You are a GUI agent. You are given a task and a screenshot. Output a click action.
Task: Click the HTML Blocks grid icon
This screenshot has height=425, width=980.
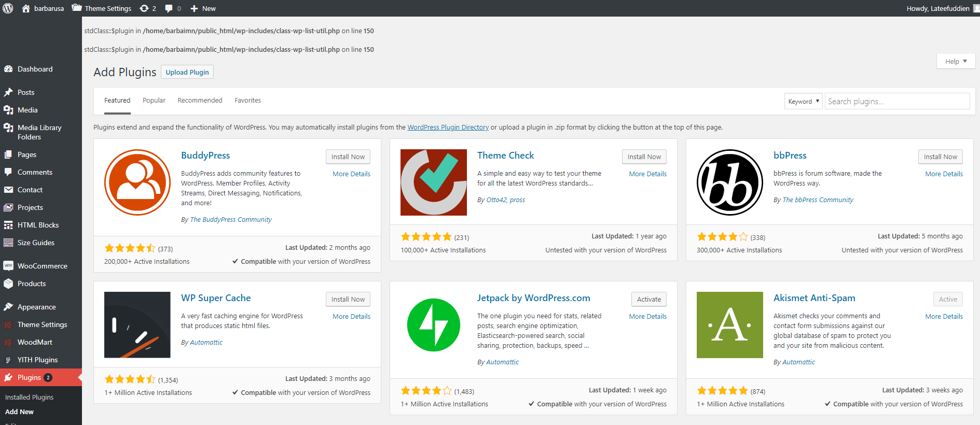(8, 225)
